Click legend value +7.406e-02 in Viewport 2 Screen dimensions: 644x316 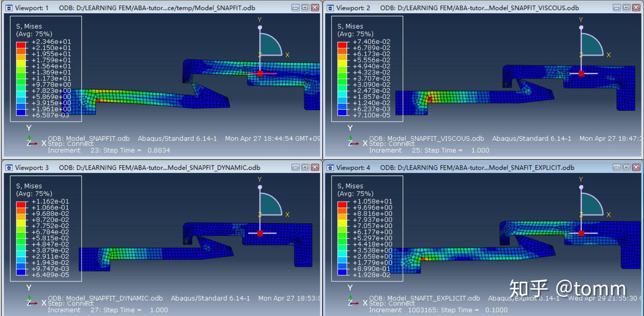[372, 42]
